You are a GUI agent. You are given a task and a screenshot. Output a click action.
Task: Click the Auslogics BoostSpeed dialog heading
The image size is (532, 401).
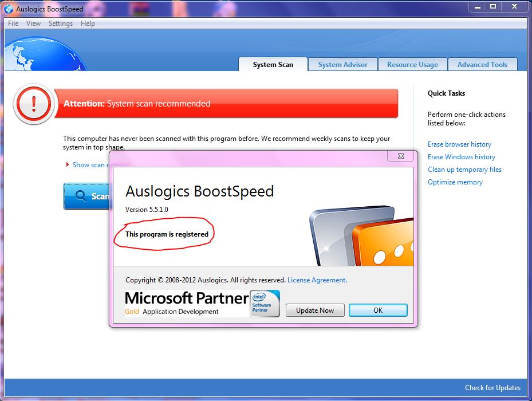coord(199,191)
